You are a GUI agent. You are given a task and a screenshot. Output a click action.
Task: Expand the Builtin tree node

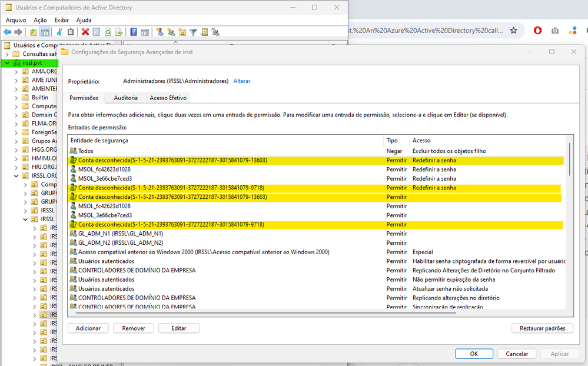[16, 98]
